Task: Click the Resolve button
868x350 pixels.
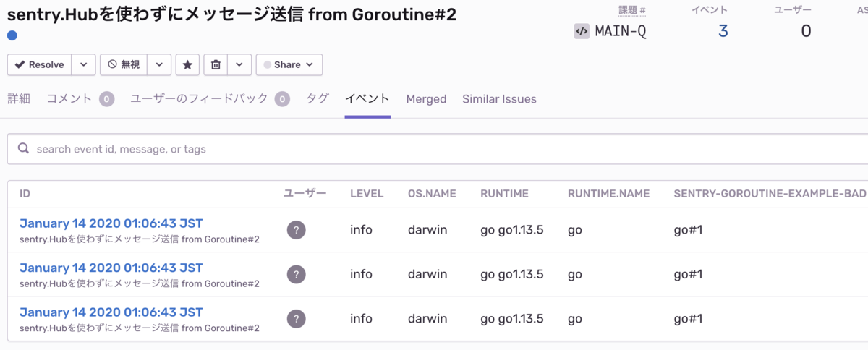Action: click(x=40, y=64)
